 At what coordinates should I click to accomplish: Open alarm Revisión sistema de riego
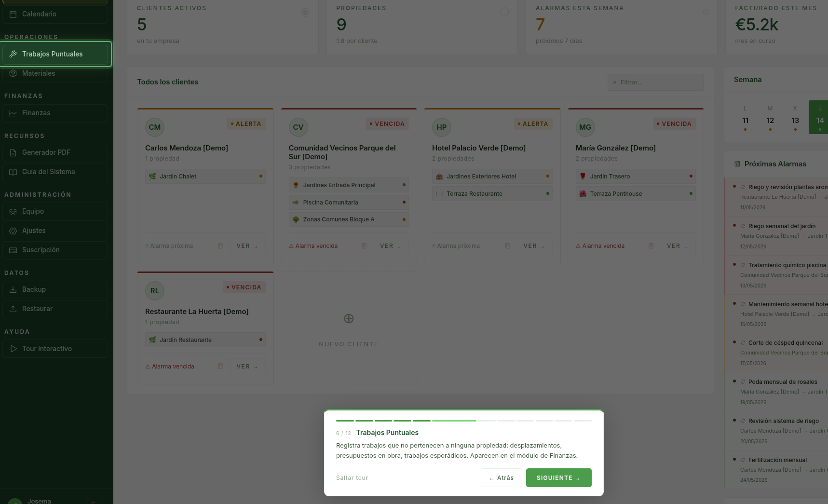click(776, 431)
